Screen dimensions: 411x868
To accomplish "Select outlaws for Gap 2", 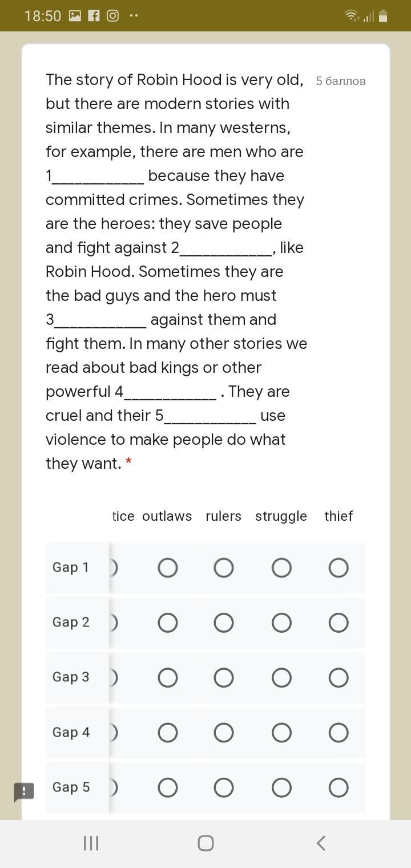I will 167,622.
